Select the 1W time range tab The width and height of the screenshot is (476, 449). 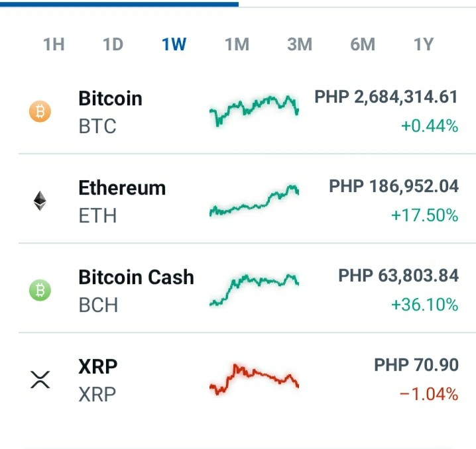pyautogui.click(x=174, y=44)
